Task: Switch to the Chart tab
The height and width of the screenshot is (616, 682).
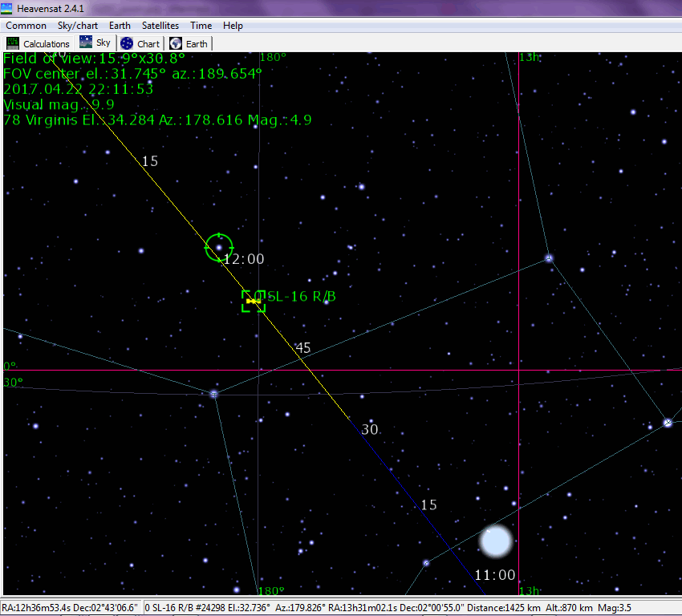Action: [141, 43]
